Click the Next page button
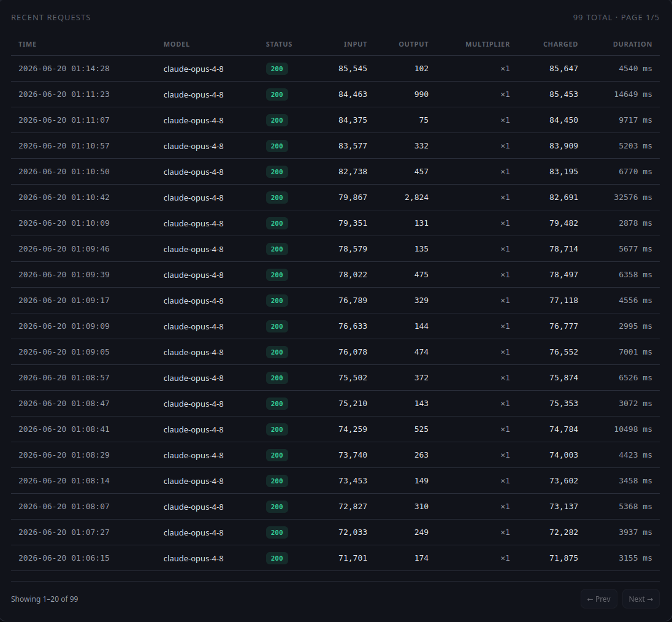 (640, 599)
